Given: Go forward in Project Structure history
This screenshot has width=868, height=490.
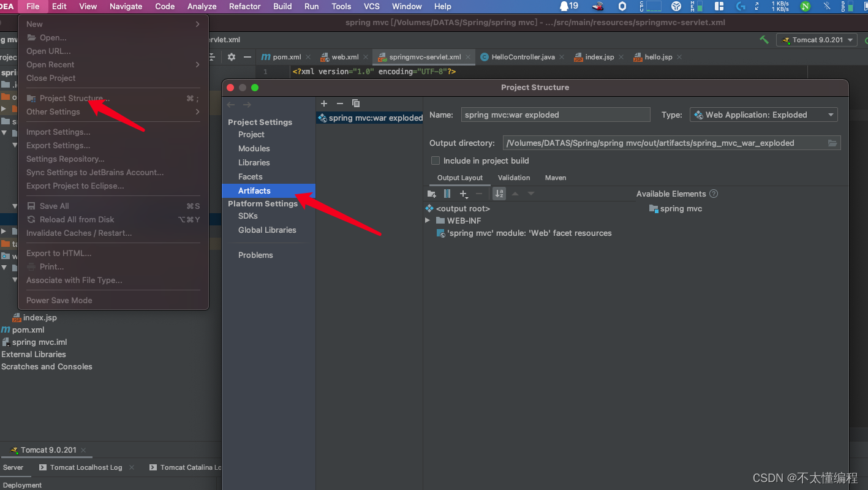Looking at the screenshot, I should pos(247,105).
